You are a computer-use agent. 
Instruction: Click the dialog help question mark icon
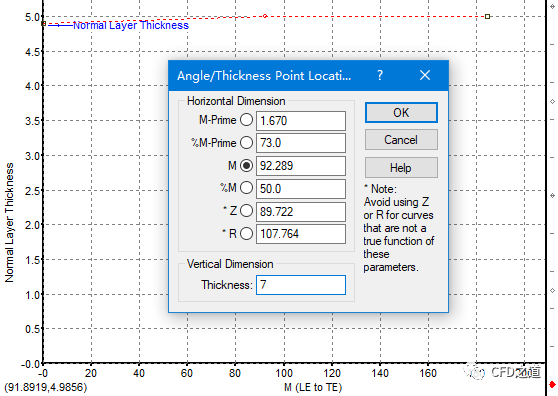coord(380,75)
